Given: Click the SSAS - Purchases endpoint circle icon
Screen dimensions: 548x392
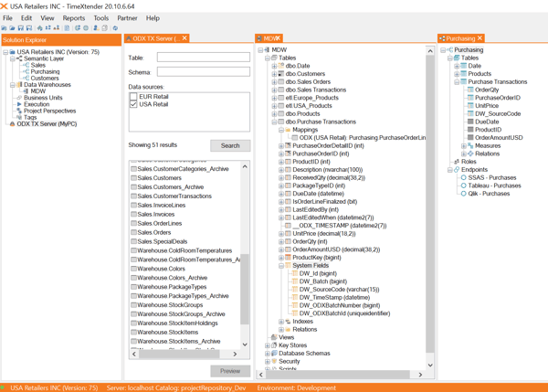Looking at the screenshot, I should [463, 177].
